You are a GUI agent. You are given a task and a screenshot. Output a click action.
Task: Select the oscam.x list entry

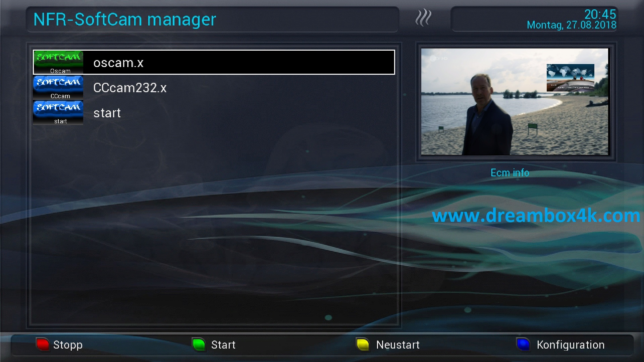(214, 62)
